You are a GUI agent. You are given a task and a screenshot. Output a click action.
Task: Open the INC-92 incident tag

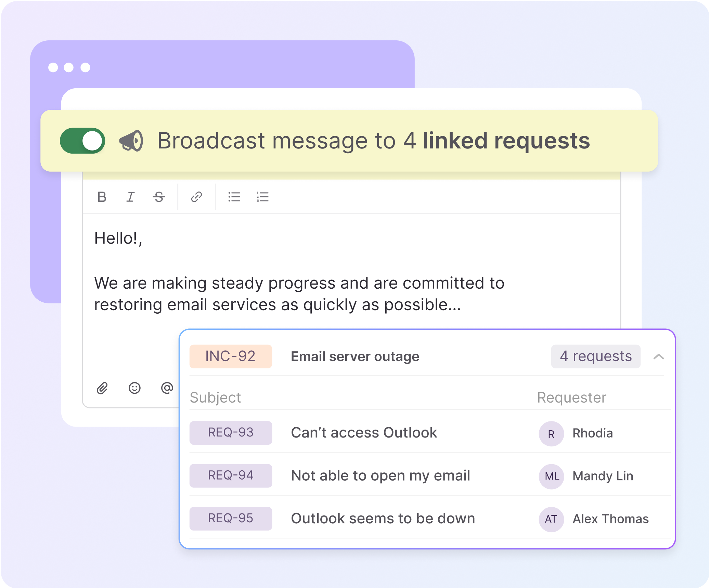(x=231, y=356)
